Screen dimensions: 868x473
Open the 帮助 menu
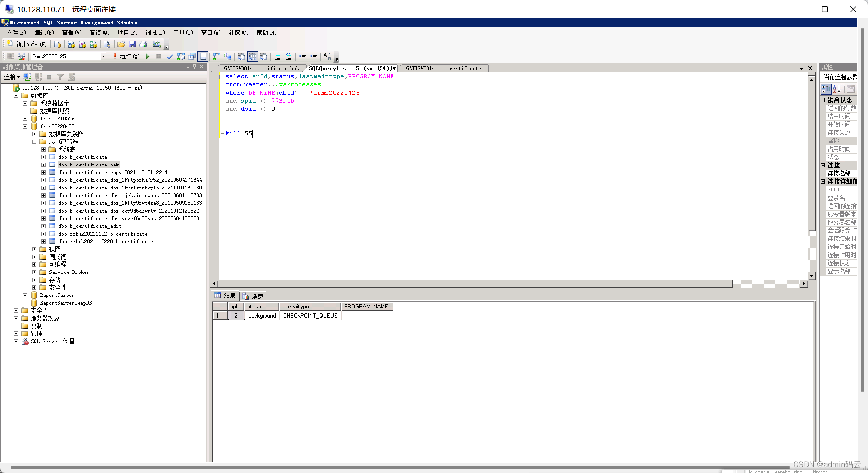[266, 33]
